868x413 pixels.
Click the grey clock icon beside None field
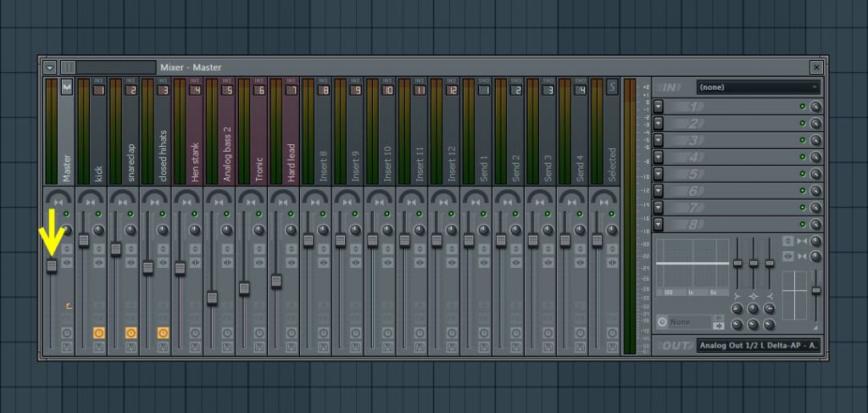[x=662, y=322]
